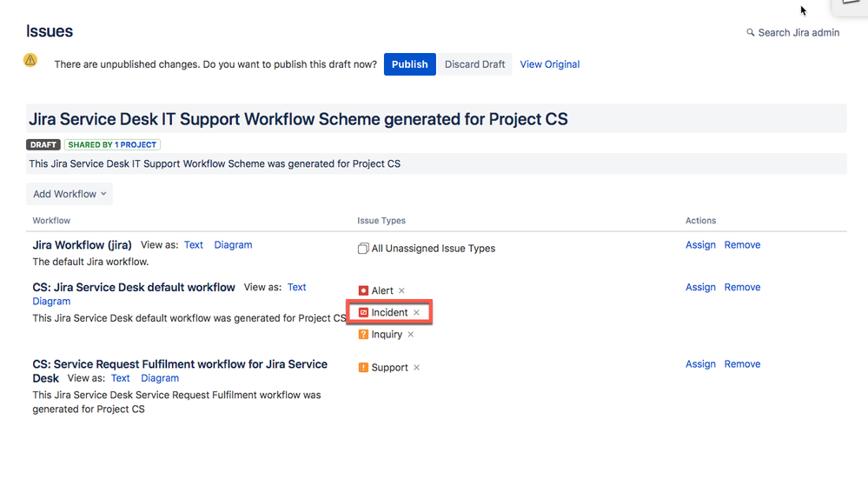
Task: Click the 1 PROJECT link in shared badge
Action: [x=136, y=144]
